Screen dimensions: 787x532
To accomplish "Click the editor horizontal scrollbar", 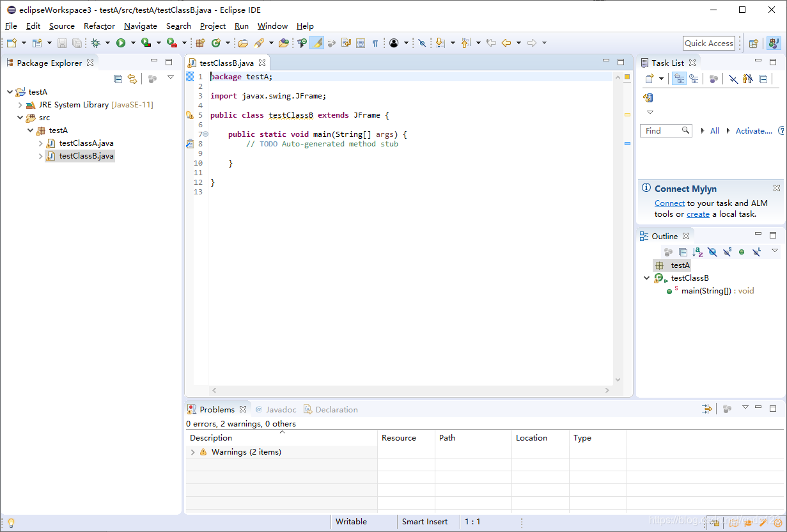I will click(x=410, y=390).
